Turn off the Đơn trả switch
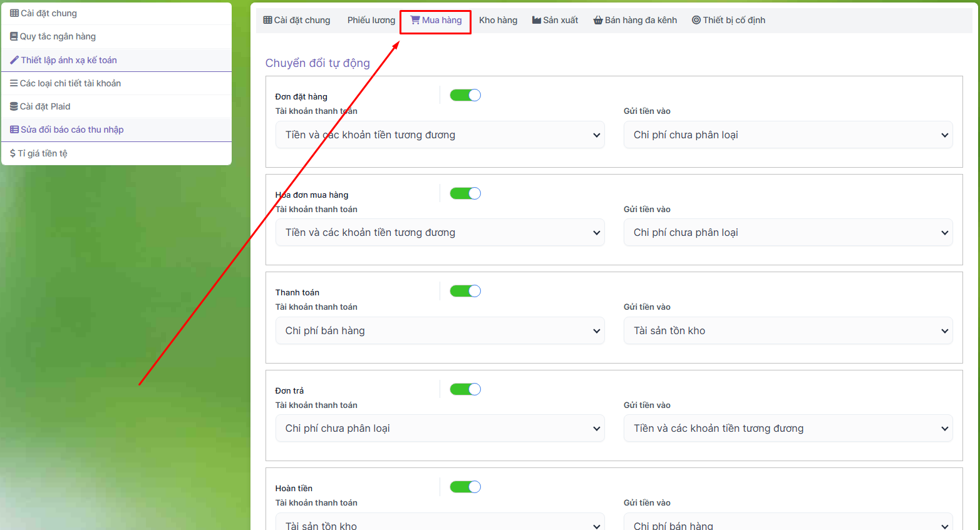The image size is (980, 530). 465,389
